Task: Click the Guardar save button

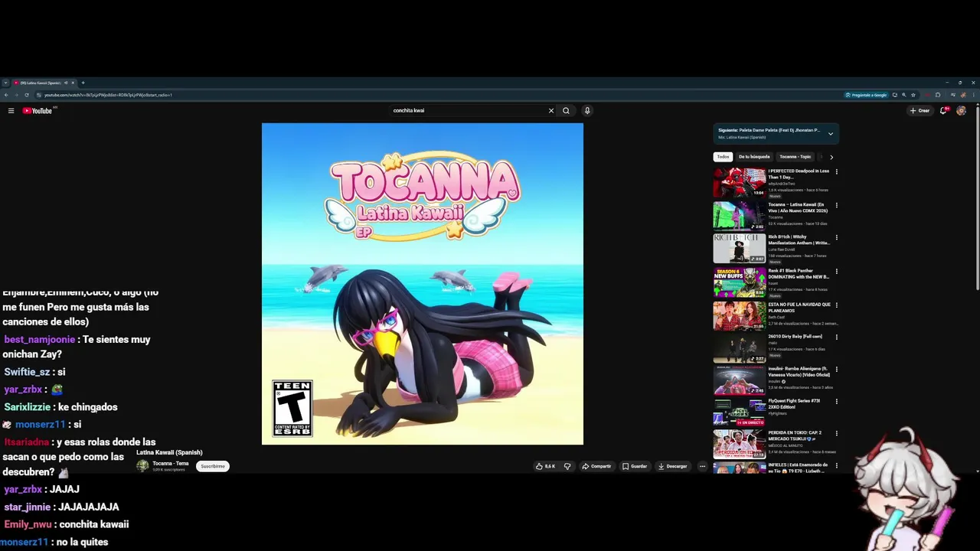Action: click(x=635, y=466)
